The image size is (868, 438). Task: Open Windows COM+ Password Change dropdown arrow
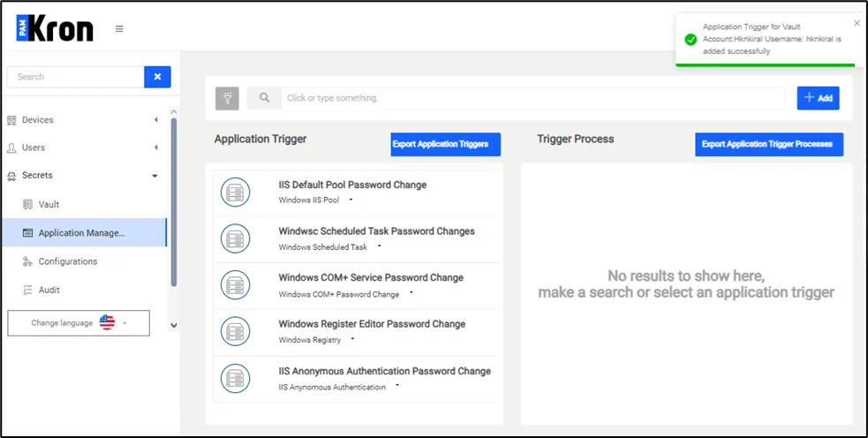(411, 292)
